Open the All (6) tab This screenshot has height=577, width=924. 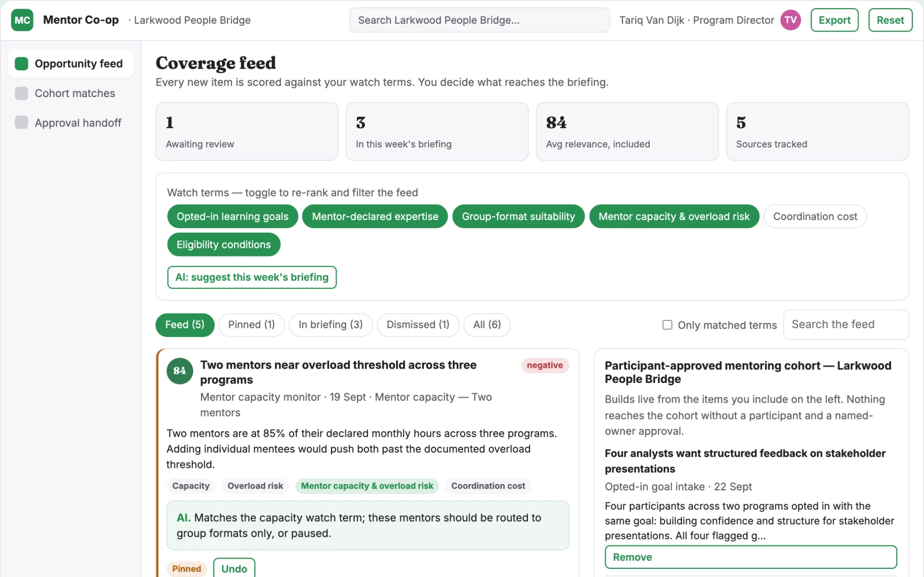(487, 325)
